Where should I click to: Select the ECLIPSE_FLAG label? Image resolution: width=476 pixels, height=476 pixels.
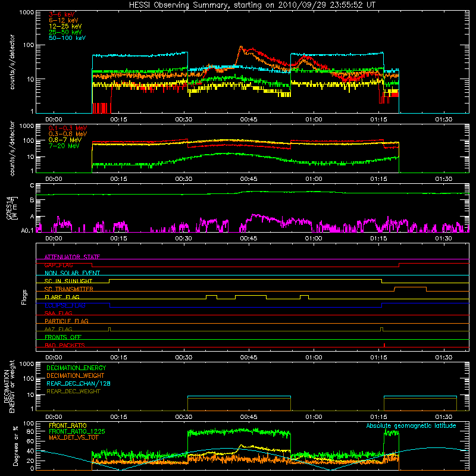65,305
